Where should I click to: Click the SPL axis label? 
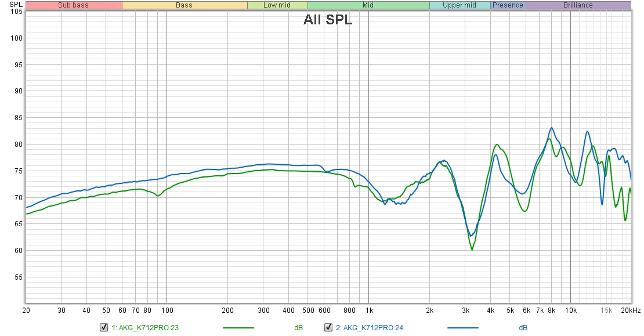point(16,5)
